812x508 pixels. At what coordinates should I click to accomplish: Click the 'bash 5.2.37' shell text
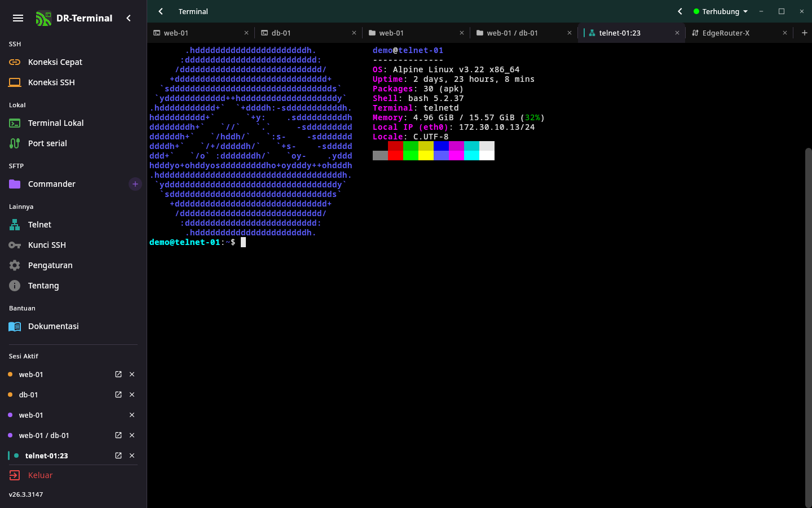(x=436, y=98)
